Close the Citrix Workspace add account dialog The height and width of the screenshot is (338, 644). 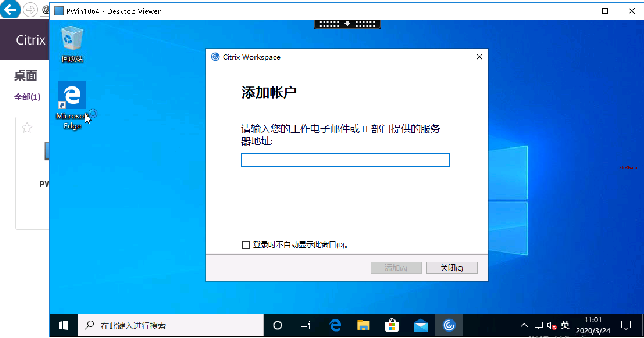(x=479, y=57)
